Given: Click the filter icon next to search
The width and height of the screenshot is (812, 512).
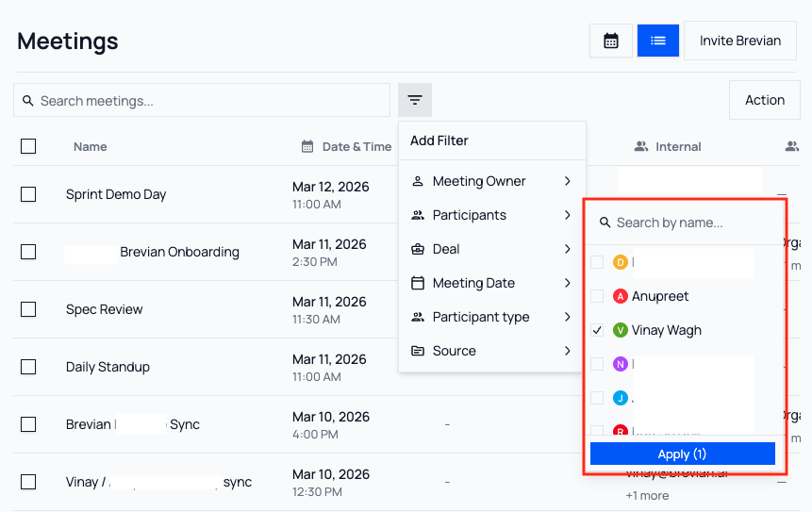Looking at the screenshot, I should (x=415, y=100).
